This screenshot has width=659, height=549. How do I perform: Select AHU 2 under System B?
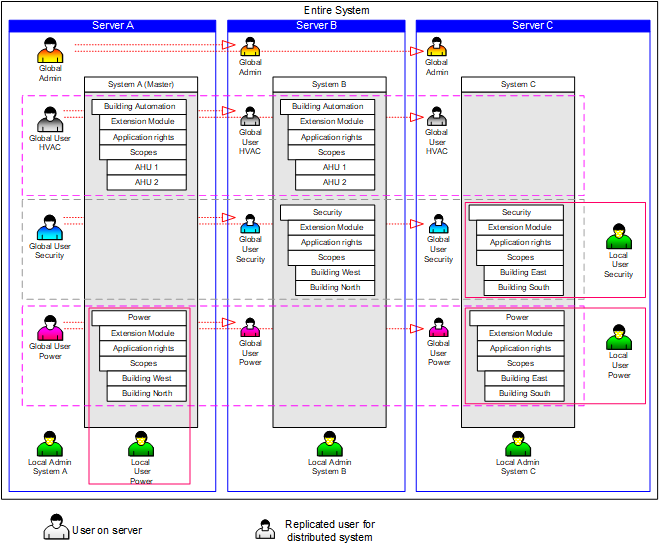(x=335, y=182)
